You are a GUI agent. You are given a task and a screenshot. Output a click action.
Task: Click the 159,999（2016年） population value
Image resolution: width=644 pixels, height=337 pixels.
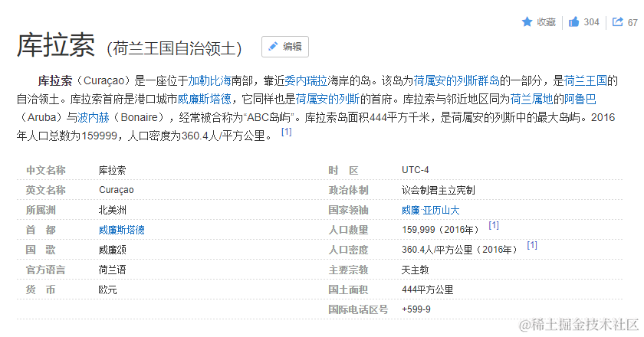click(x=440, y=230)
